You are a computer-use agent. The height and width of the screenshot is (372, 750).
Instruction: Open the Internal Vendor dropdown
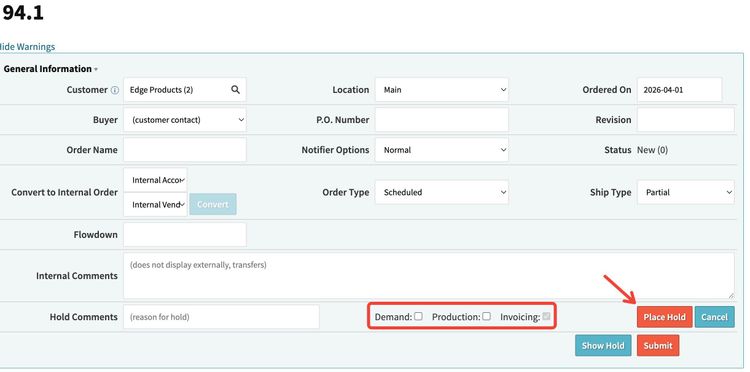[x=155, y=204]
